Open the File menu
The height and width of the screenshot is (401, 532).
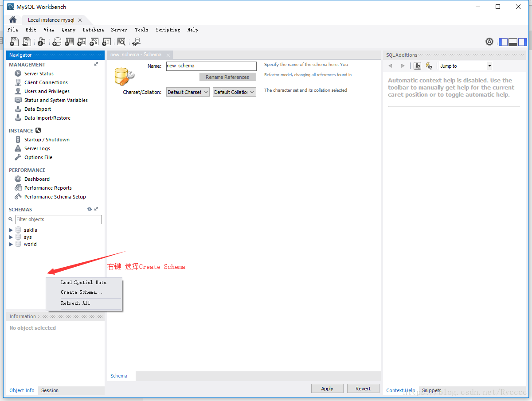click(13, 30)
